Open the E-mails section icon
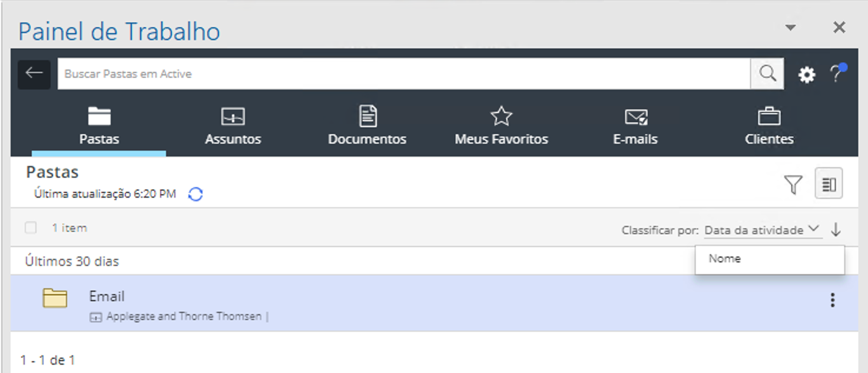The image size is (868, 373). [x=635, y=116]
